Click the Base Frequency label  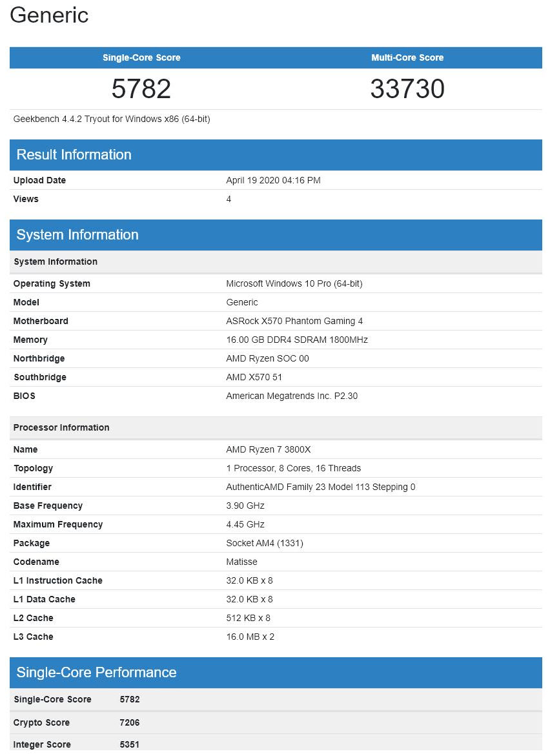click(48, 506)
